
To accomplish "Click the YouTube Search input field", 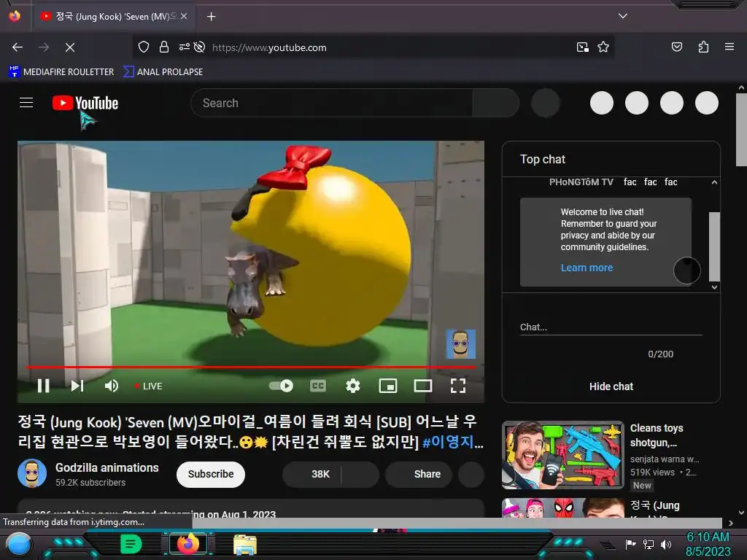I will click(332, 103).
